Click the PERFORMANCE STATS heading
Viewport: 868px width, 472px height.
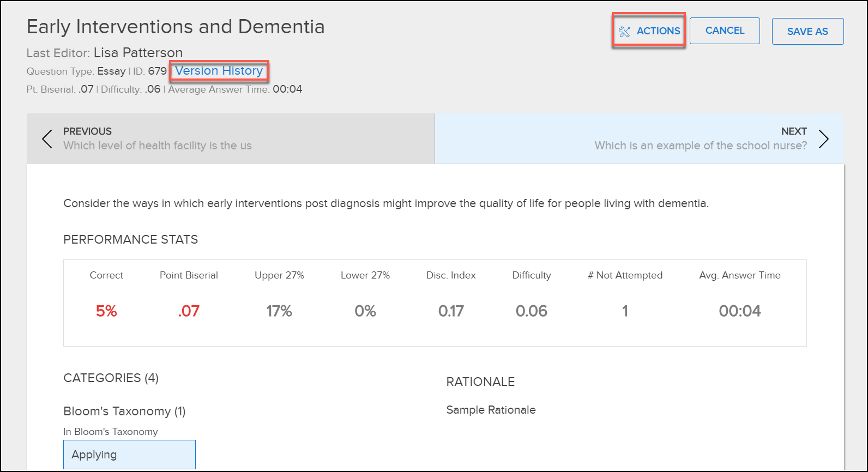[131, 240]
